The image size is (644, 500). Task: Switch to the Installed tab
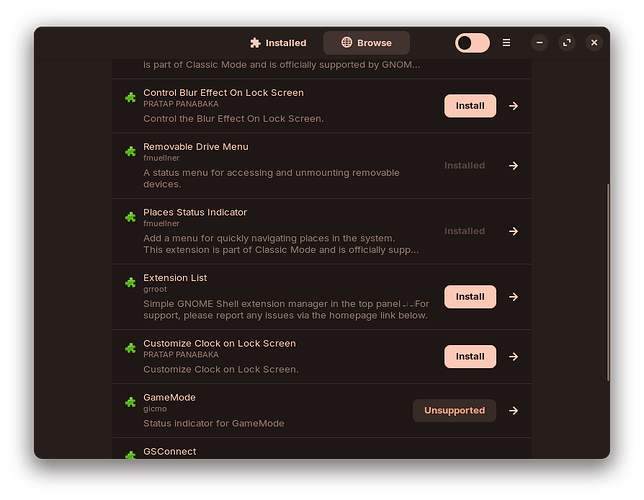coord(278,43)
